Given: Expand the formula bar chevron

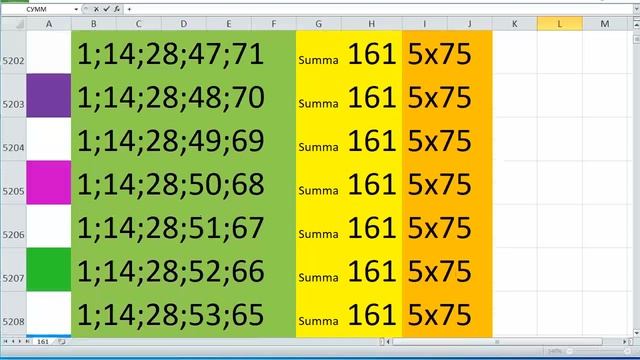Looking at the screenshot, I should pos(636,9).
